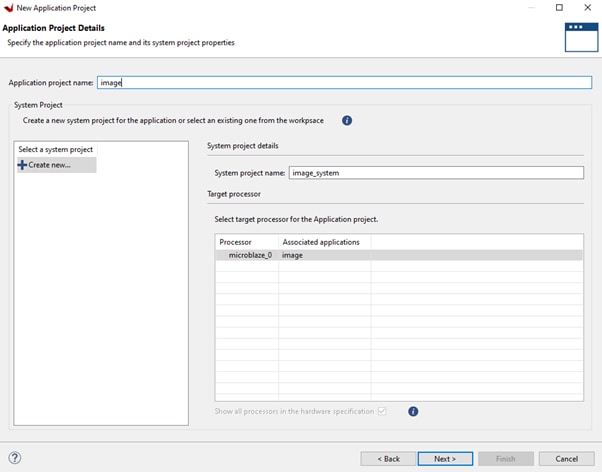This screenshot has width=602, height=472.
Task: Go back with the Back button
Action: (x=388, y=458)
